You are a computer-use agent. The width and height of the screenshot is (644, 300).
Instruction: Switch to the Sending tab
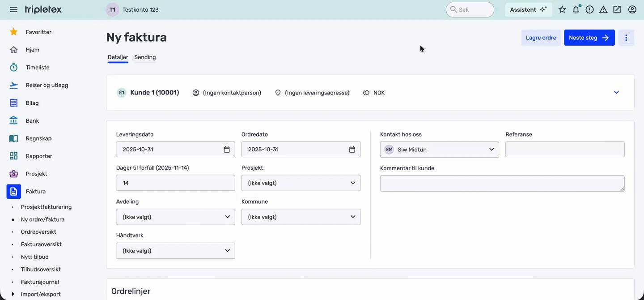point(145,57)
